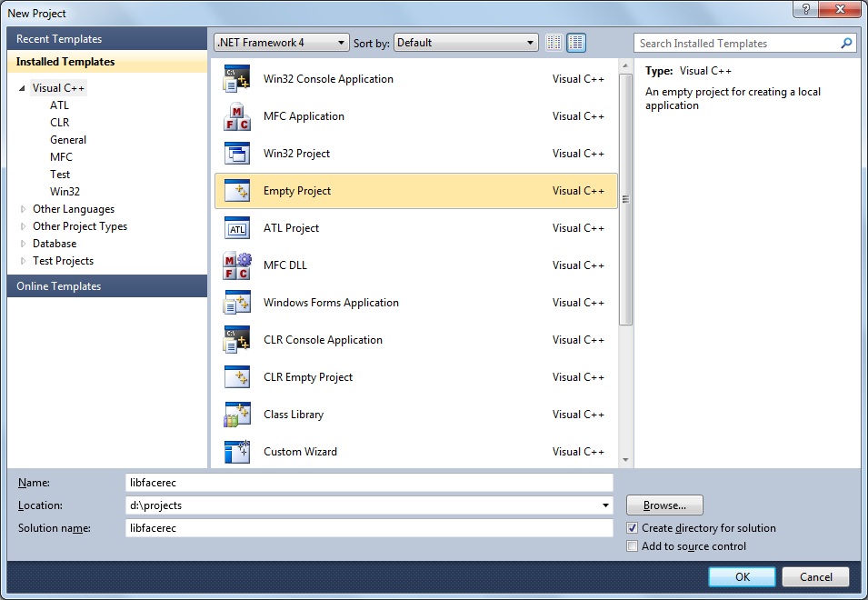Viewport: 868px width, 600px height.
Task: Expand the Test Projects node
Action: click(x=23, y=261)
